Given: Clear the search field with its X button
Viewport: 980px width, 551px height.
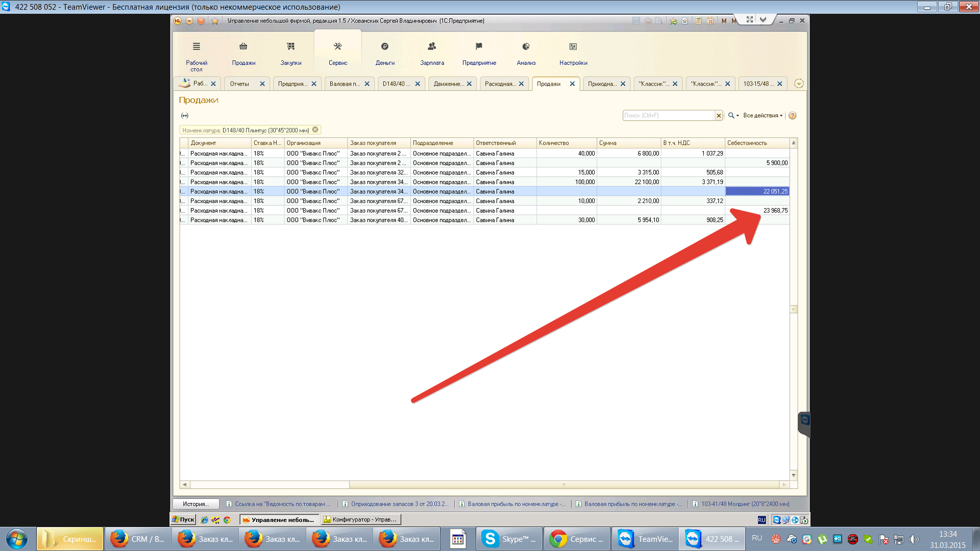Looking at the screenshot, I should coord(719,116).
